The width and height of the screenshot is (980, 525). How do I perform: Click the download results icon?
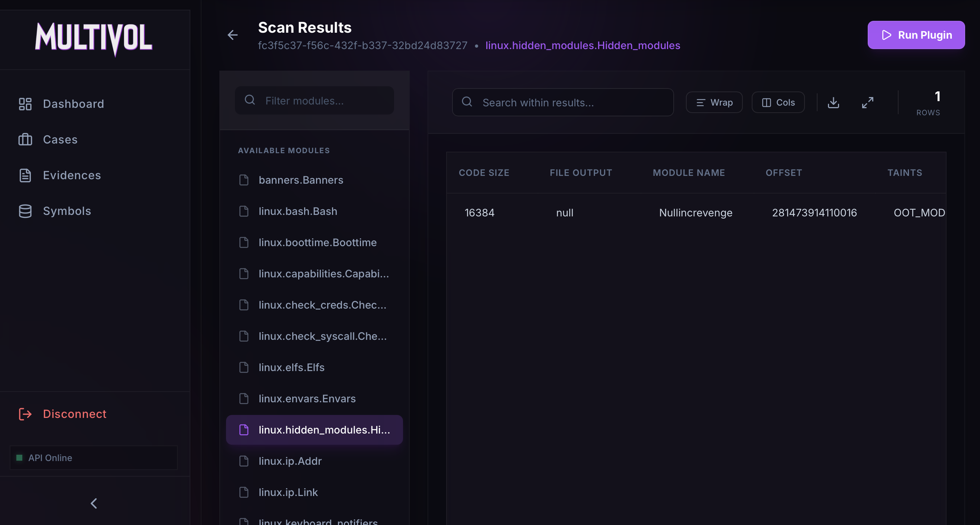pyautogui.click(x=833, y=102)
